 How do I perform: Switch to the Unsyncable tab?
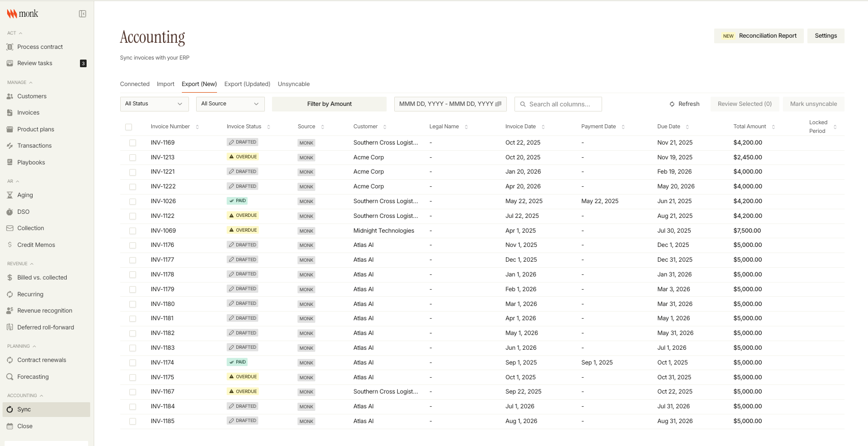(293, 84)
